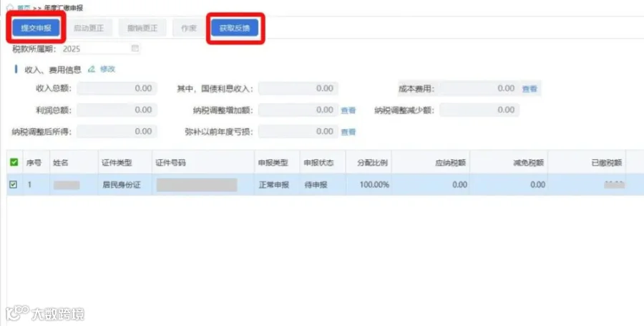This screenshot has width=644, height=326.
Task: Select the 收入总额 amount field
Action: tap(117, 88)
